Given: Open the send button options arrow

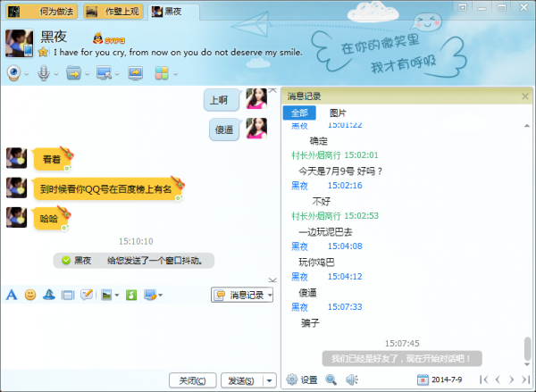Looking at the screenshot, I should click(270, 380).
